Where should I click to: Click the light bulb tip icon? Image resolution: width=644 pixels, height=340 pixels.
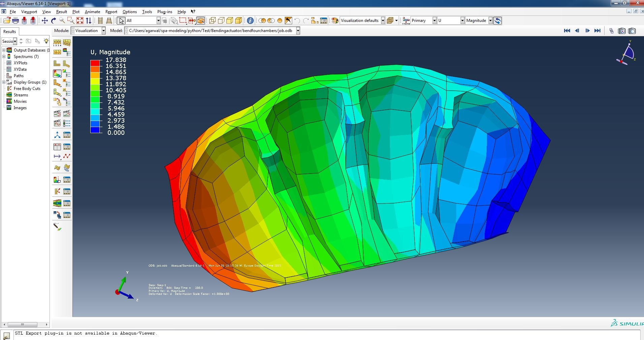[46, 41]
